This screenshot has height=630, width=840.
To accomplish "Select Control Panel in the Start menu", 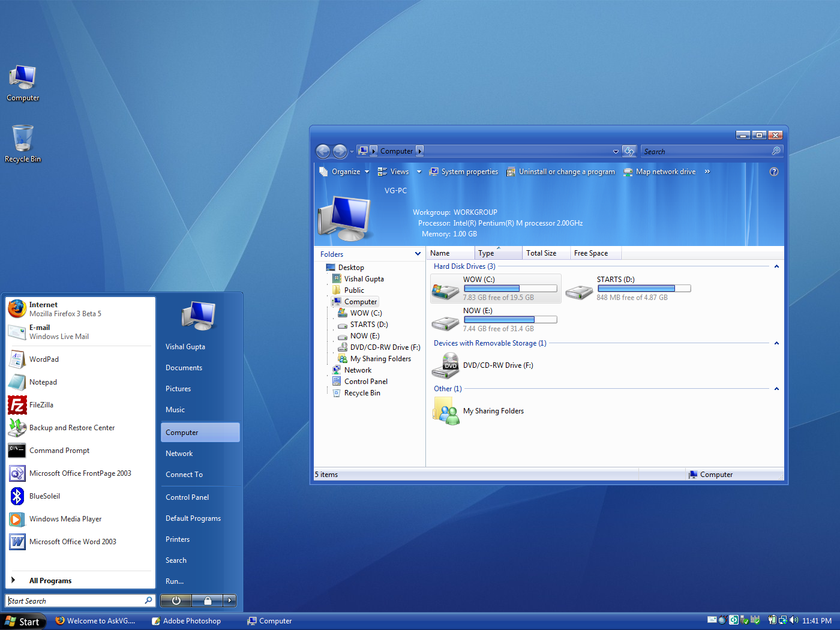I will [187, 497].
